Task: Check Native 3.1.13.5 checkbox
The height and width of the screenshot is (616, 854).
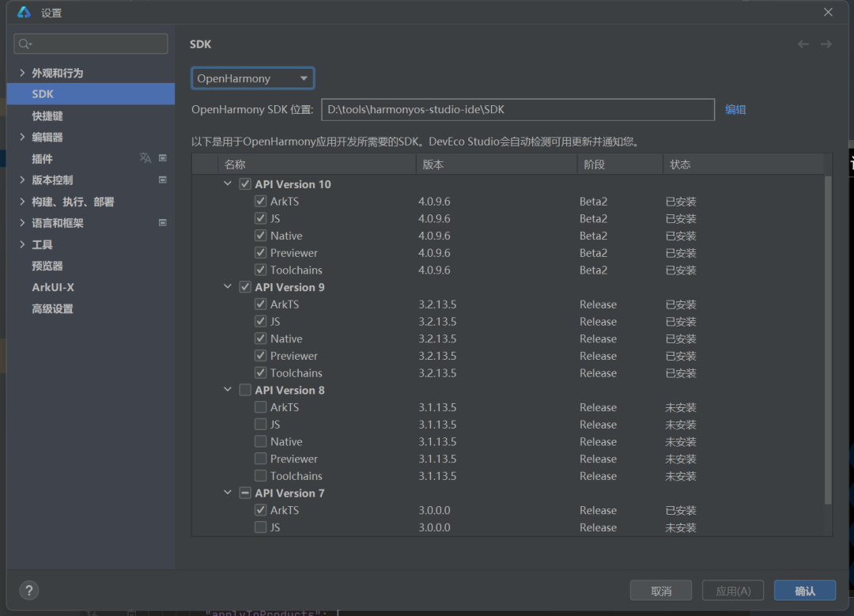Action: click(260, 441)
